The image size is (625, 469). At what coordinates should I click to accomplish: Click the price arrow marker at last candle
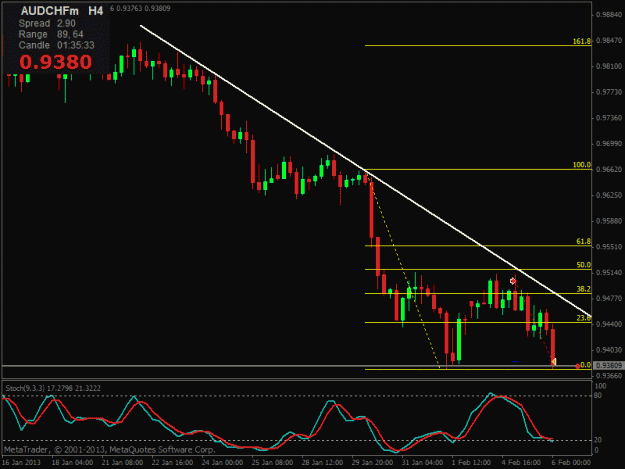553,361
